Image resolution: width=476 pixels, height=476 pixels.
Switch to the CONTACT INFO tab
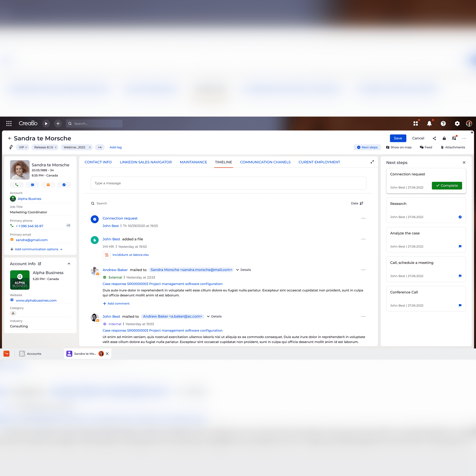pyautogui.click(x=98, y=162)
